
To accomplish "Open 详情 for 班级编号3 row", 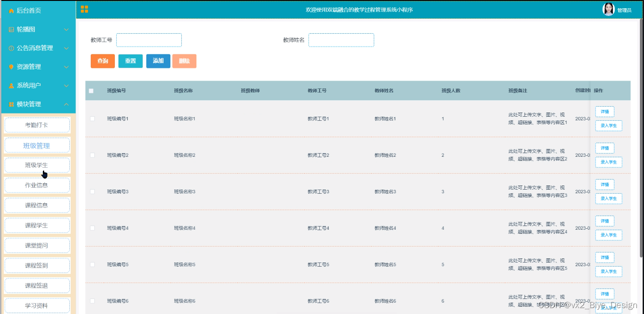I will point(605,185).
